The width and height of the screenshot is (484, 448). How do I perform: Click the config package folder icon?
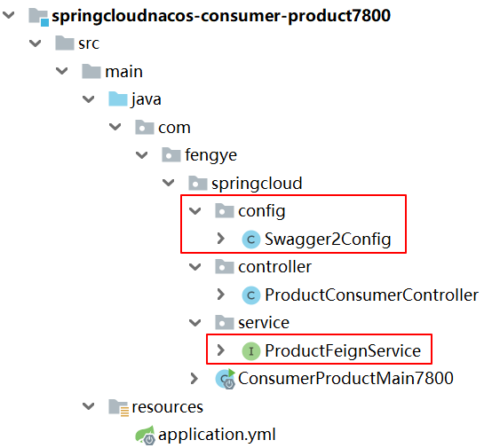(x=225, y=210)
